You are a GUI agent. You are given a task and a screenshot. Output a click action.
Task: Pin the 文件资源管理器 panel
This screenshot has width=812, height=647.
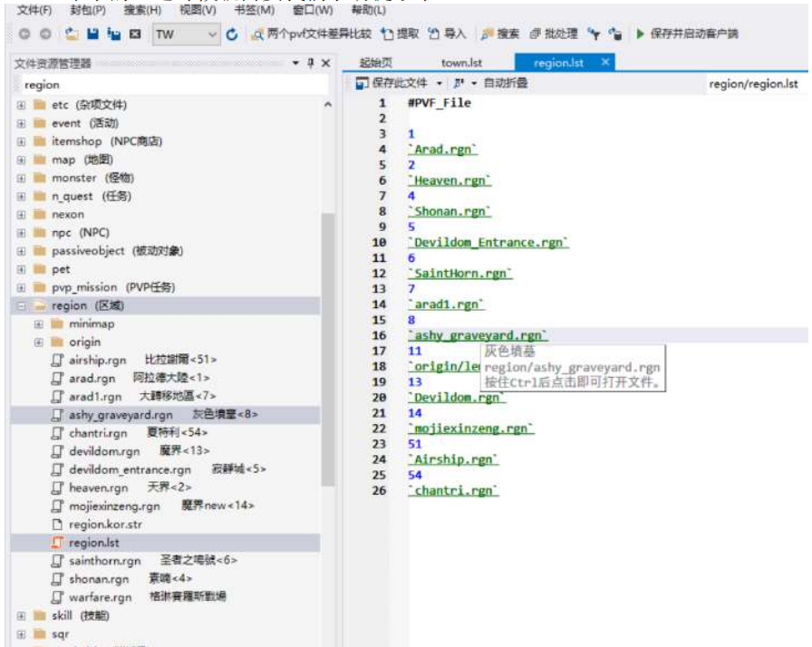tap(311, 63)
